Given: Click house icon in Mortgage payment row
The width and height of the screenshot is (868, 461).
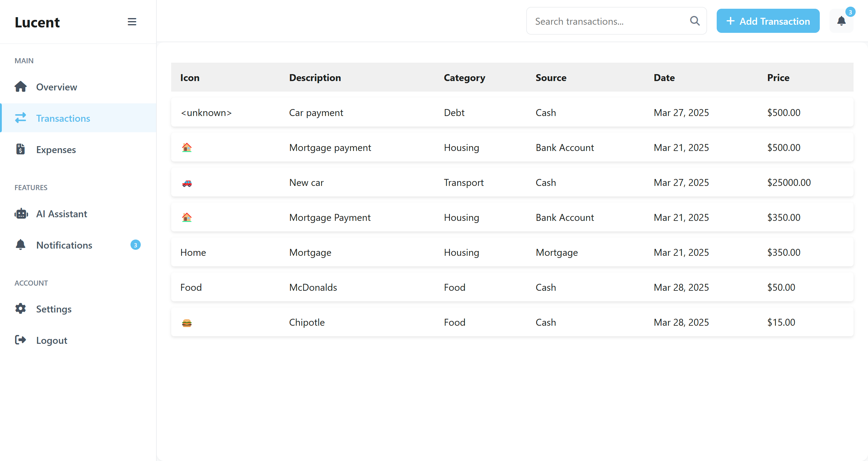Looking at the screenshot, I should pos(187,148).
